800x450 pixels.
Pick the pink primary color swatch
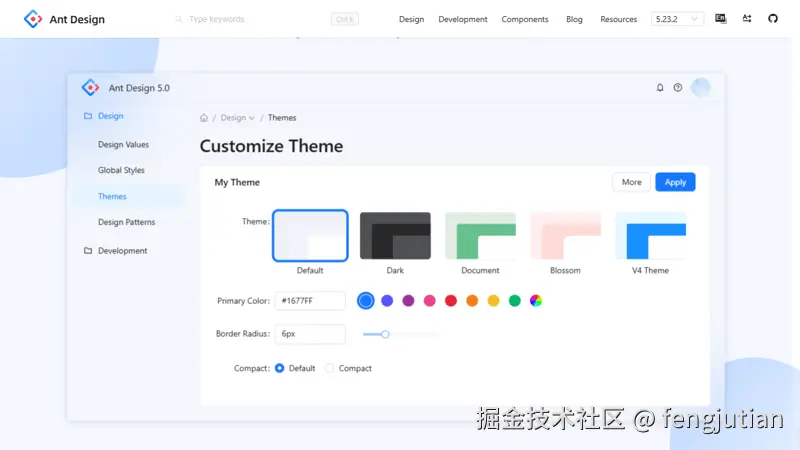(430, 301)
